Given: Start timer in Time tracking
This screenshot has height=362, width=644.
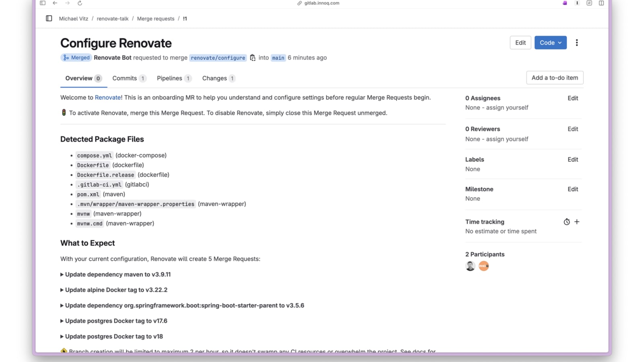Looking at the screenshot, I should (x=567, y=222).
